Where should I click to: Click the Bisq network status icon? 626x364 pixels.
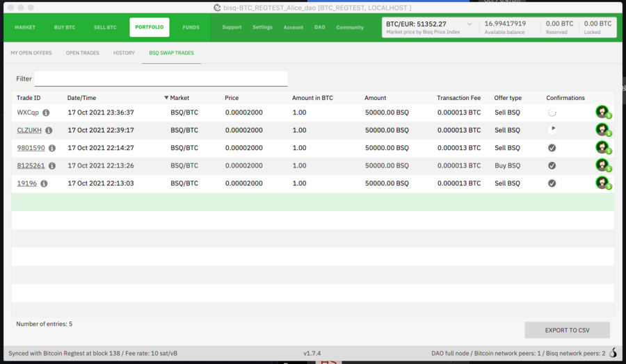(x=613, y=353)
